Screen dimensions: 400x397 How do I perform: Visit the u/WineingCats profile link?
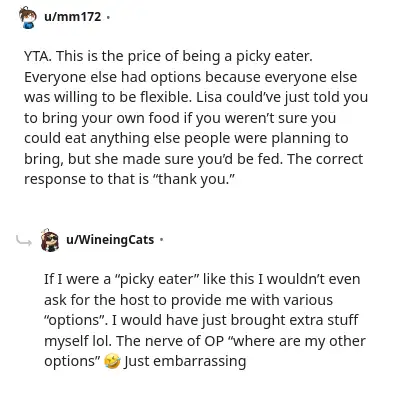pos(110,239)
